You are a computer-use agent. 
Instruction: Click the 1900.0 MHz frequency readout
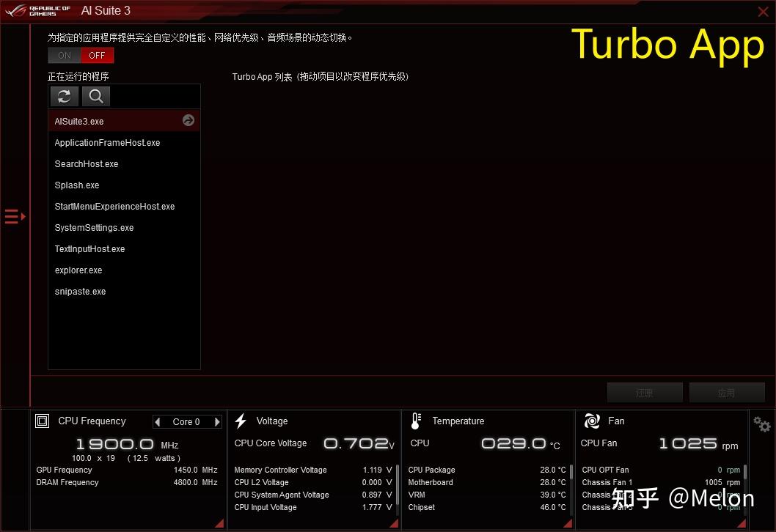(127, 444)
